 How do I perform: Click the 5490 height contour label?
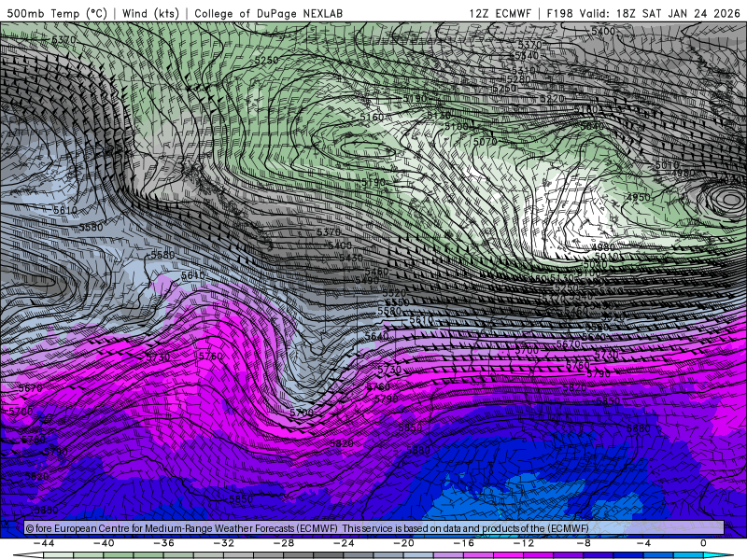pos(367,281)
